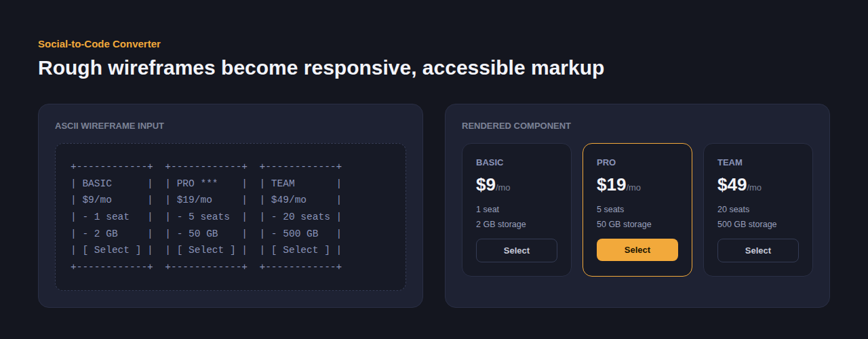
Task: Click the '500 GB storage' feature line
Action: pyautogui.click(x=747, y=224)
